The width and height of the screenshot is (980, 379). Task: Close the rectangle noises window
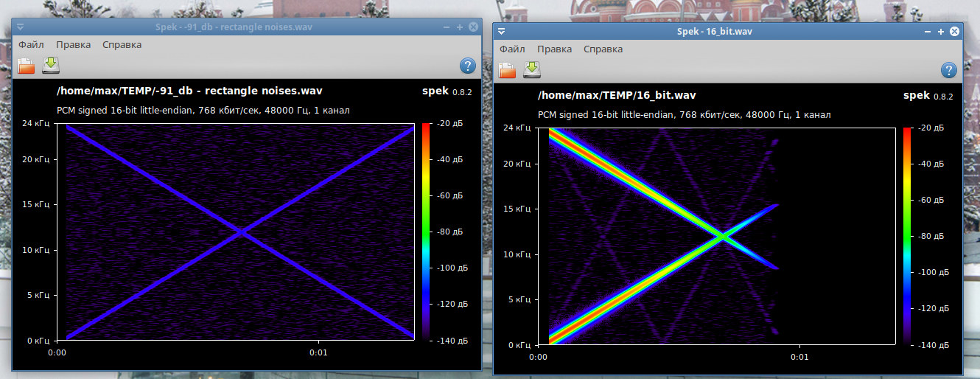coord(473,27)
